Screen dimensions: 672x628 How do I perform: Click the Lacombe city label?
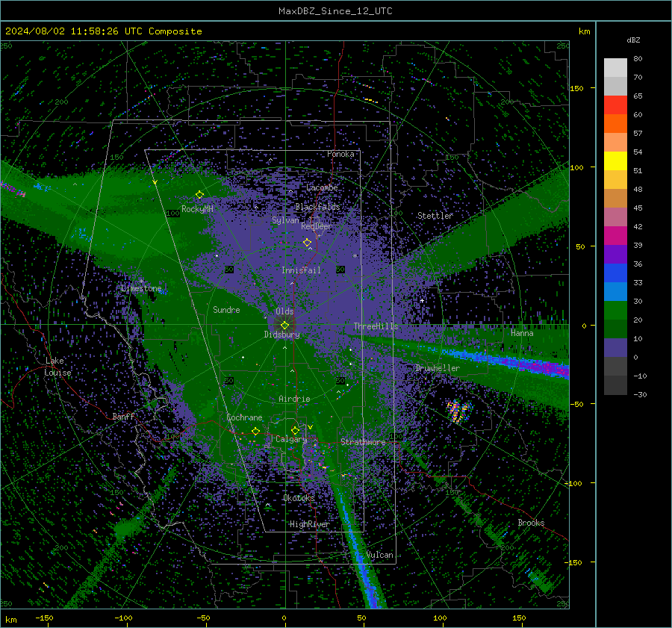[x=322, y=187]
